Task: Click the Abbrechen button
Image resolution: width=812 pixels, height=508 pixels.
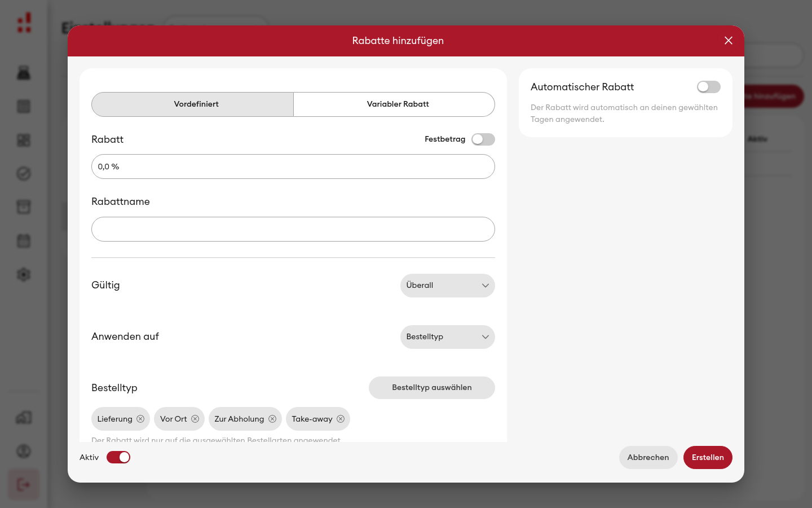Action: [x=648, y=457]
